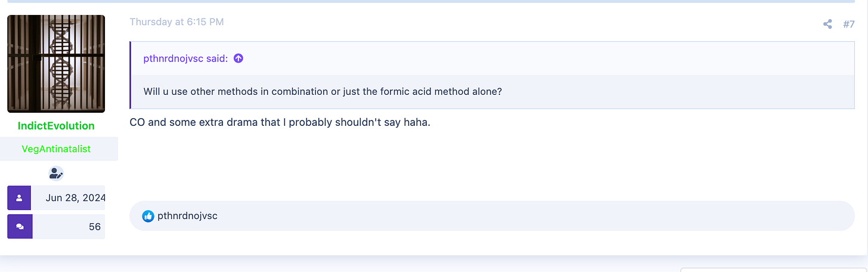Viewport: 868px width, 272px height.
Task: Click the messages speech bubble icon
Action: [20, 227]
